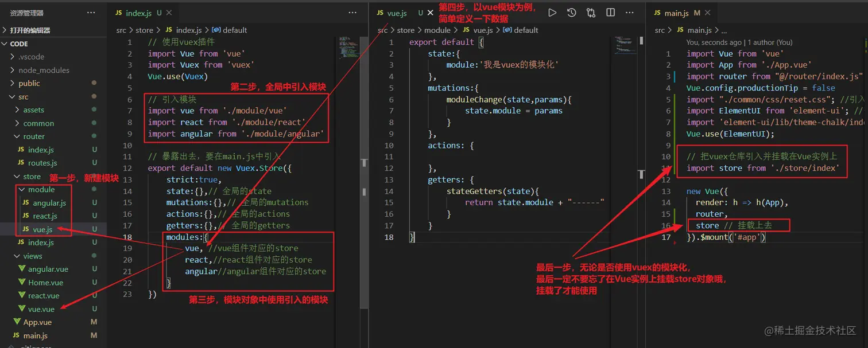Expand the .vscode folder
The height and width of the screenshot is (348, 868).
[x=53, y=57]
